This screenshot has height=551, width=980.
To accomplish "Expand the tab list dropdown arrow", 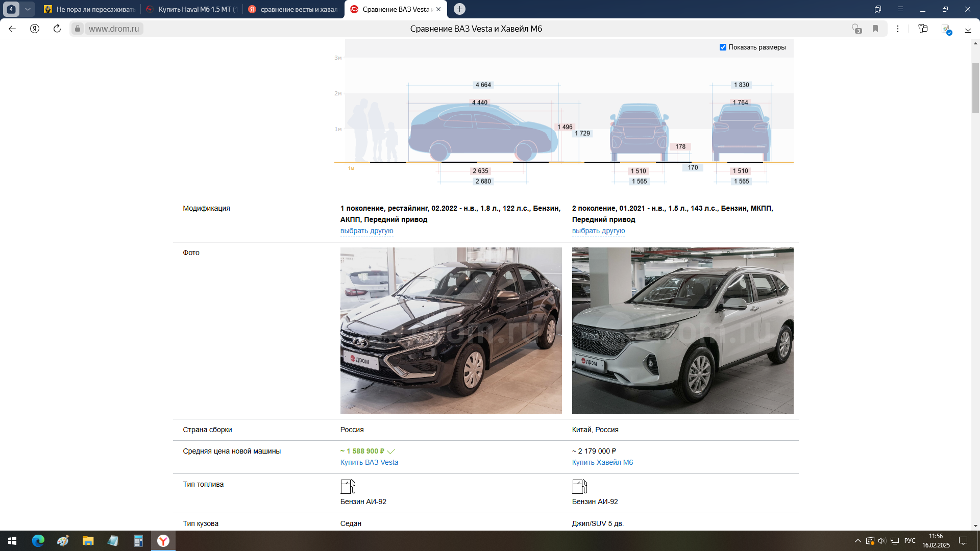I will pos(28,9).
